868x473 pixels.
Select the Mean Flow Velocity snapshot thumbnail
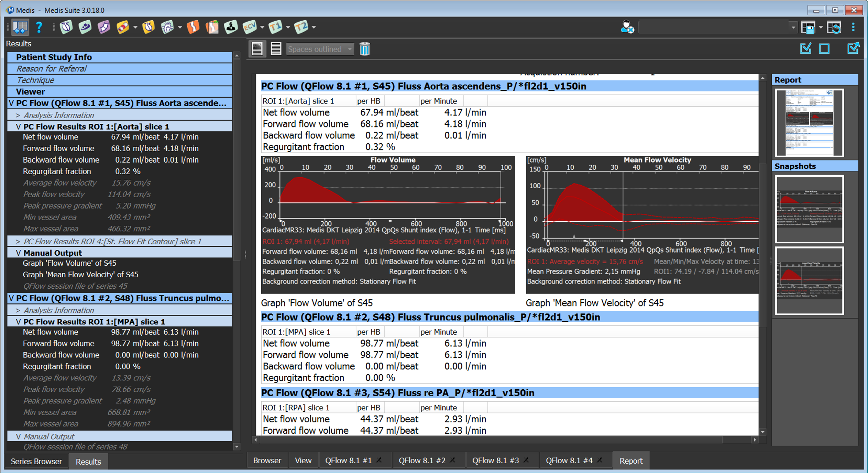[x=809, y=281]
